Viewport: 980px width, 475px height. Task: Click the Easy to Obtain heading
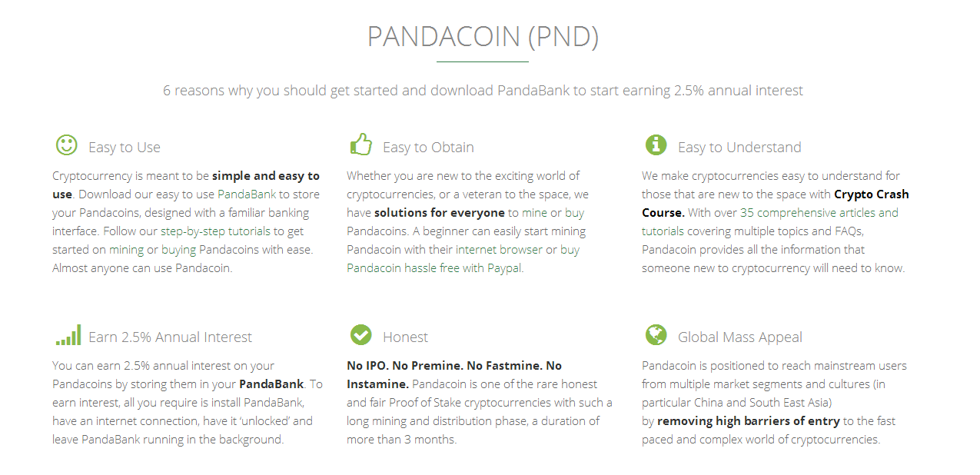click(428, 147)
